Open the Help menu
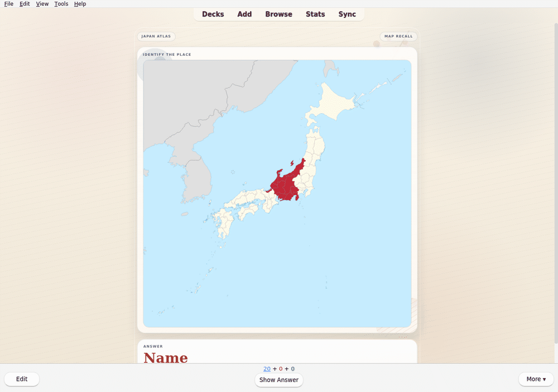 80,4
